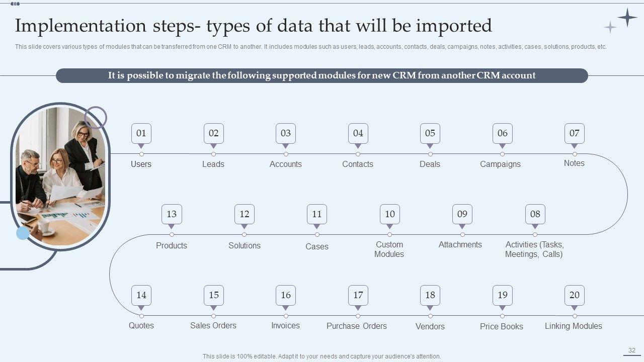
Task: Click the Price Books label
Action: point(502,326)
